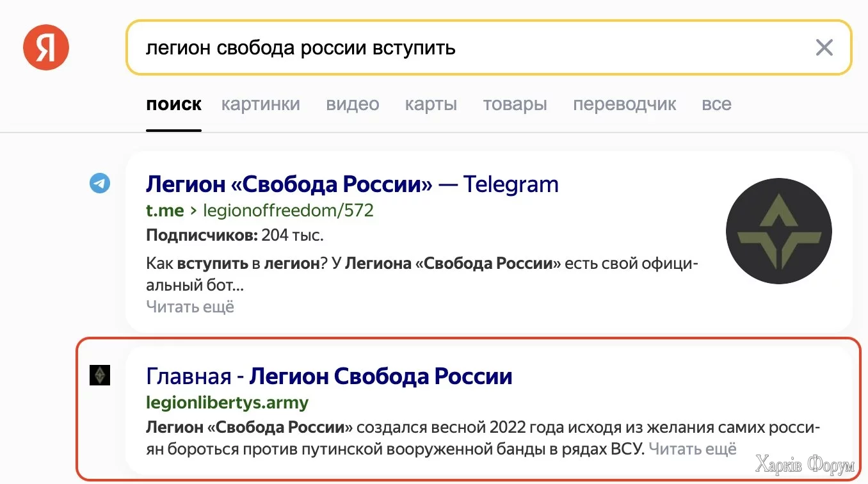
Task: Open the Legion round avatar thumbnail
Action: point(778,231)
